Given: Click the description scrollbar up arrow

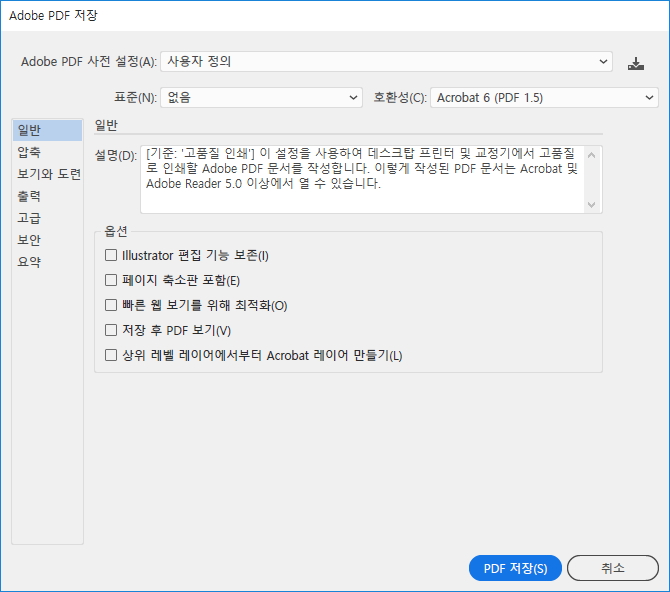Looking at the screenshot, I should point(592,155).
